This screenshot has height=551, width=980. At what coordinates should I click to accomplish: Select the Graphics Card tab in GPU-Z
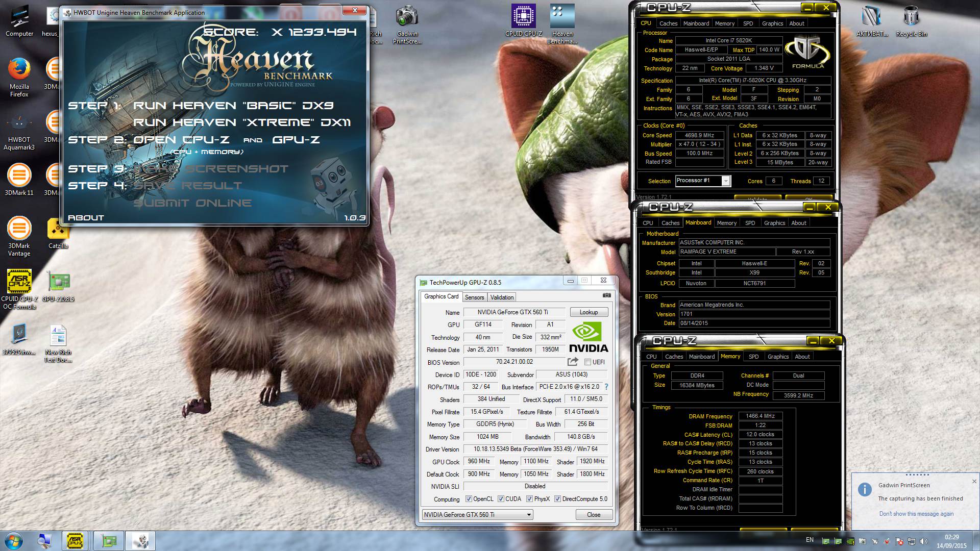point(441,296)
